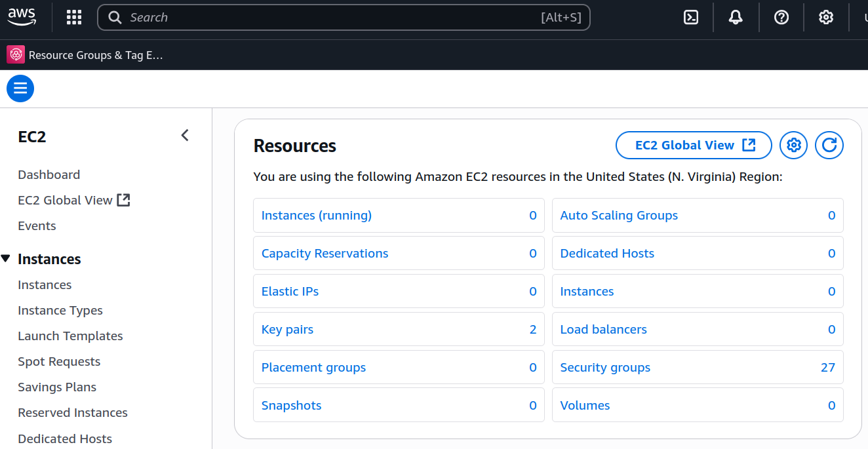The height and width of the screenshot is (449, 868).
Task: Click the EC2 Global View button
Action: tap(694, 145)
